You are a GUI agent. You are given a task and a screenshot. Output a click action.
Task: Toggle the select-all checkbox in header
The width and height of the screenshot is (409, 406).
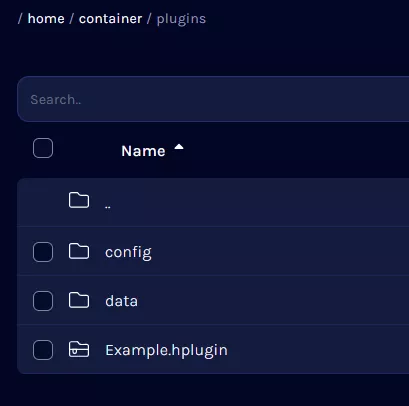point(43,148)
